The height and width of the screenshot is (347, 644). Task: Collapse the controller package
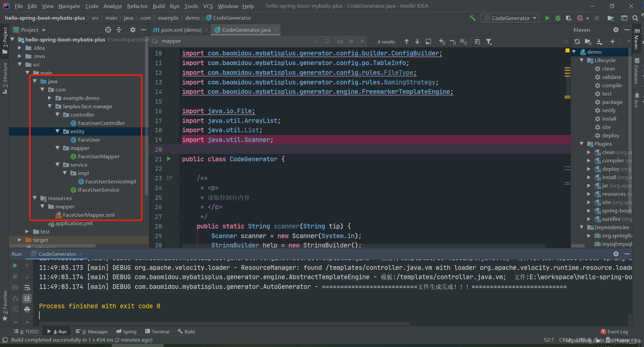[x=57, y=115]
